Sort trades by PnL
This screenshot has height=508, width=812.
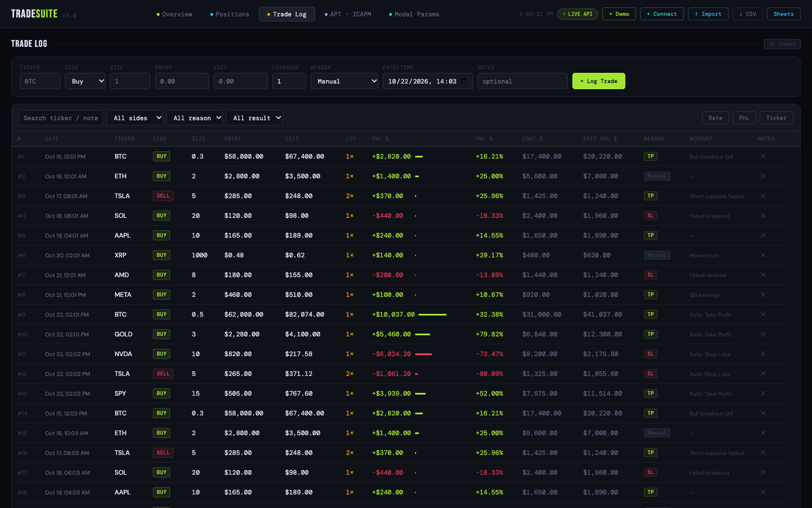pyautogui.click(x=744, y=117)
